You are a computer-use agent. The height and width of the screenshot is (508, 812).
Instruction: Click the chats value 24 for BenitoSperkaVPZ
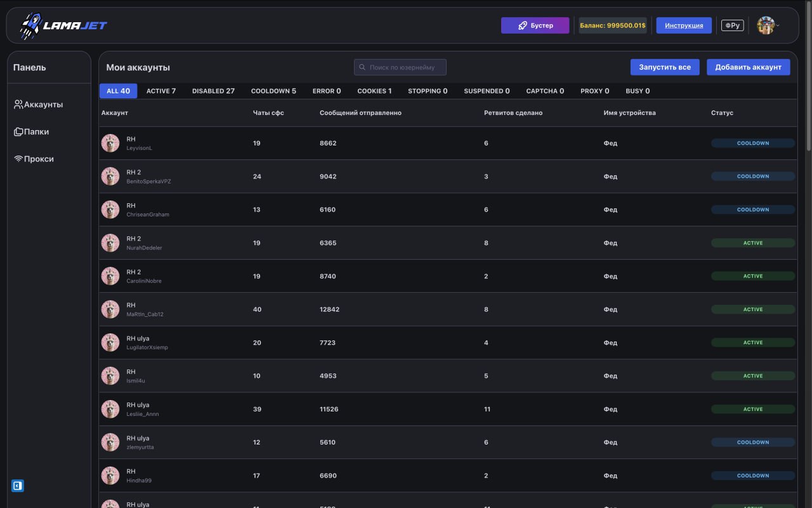click(x=257, y=177)
